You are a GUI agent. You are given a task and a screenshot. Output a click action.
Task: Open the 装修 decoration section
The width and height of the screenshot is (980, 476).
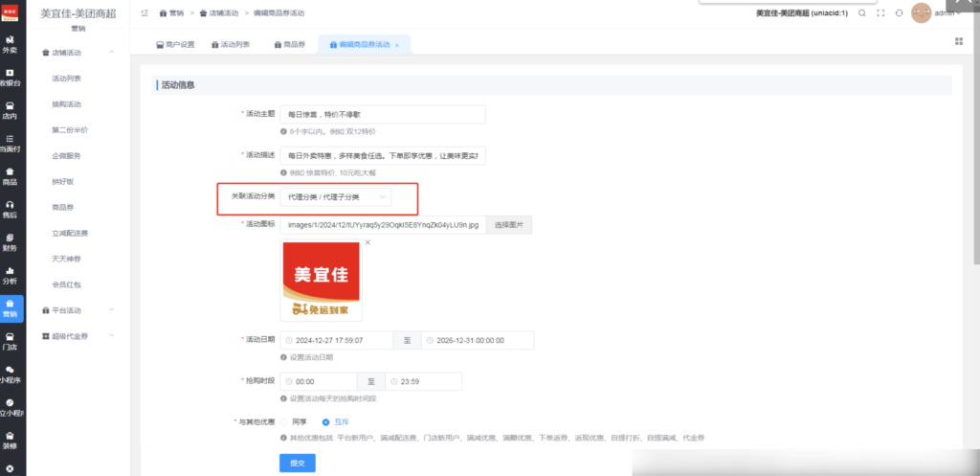[x=10, y=441]
